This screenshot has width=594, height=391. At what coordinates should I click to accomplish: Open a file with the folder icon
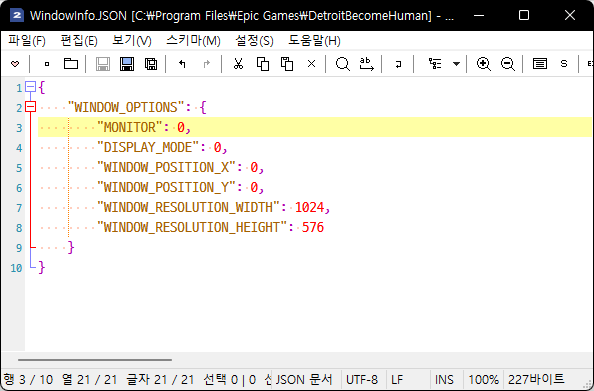(x=71, y=64)
